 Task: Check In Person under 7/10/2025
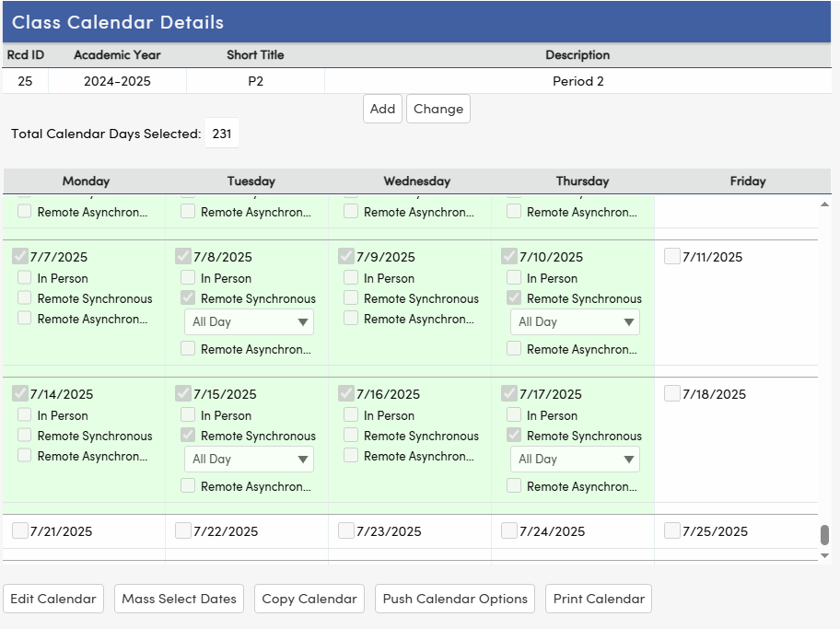514,277
